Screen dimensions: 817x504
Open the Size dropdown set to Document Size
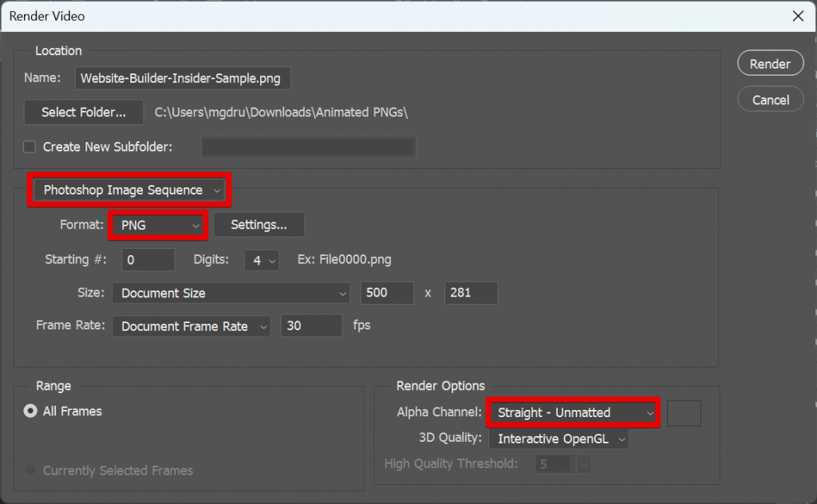[x=231, y=293]
